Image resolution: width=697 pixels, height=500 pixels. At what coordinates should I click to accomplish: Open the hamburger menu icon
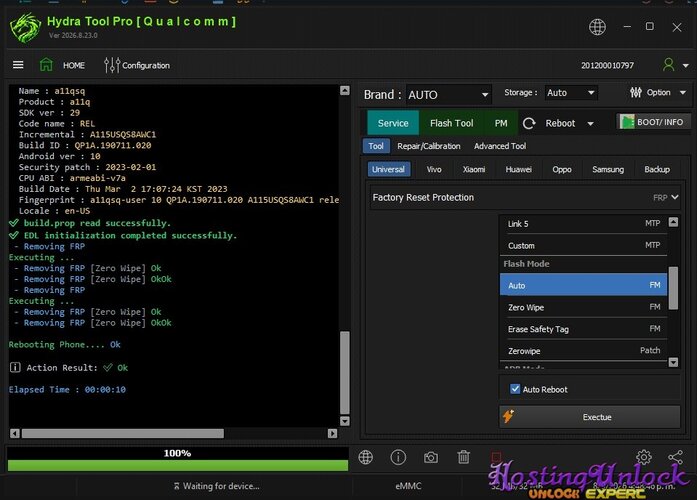click(x=18, y=65)
